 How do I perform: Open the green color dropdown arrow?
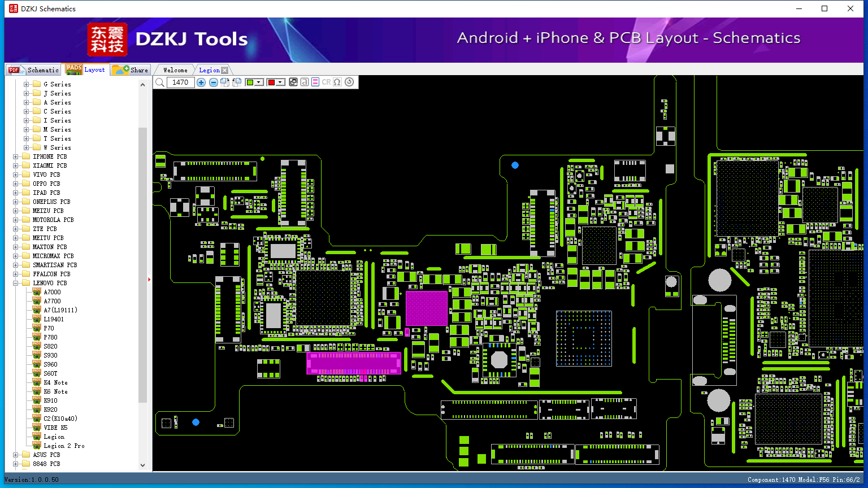pos(259,82)
